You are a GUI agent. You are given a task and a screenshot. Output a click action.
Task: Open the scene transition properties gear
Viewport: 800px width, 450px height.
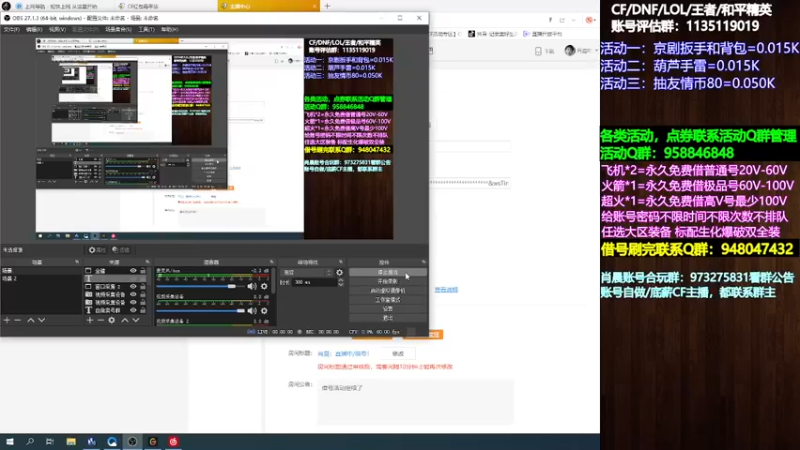pyautogui.click(x=339, y=272)
